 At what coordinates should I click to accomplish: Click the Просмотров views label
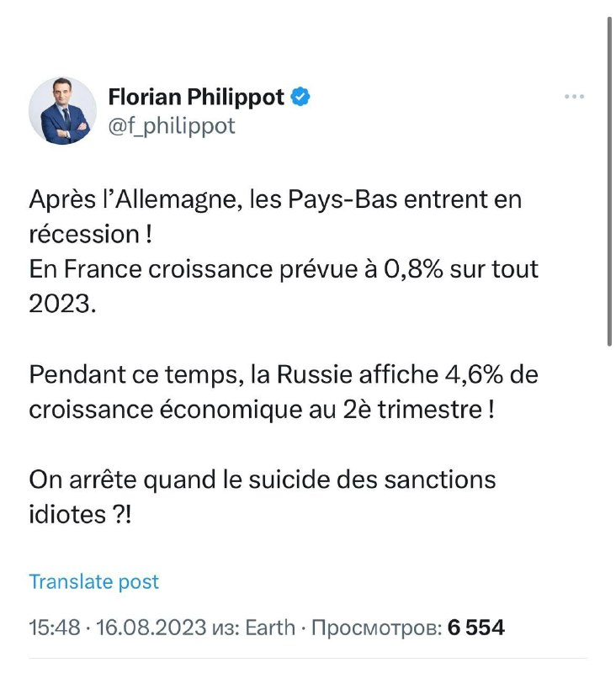(x=376, y=628)
